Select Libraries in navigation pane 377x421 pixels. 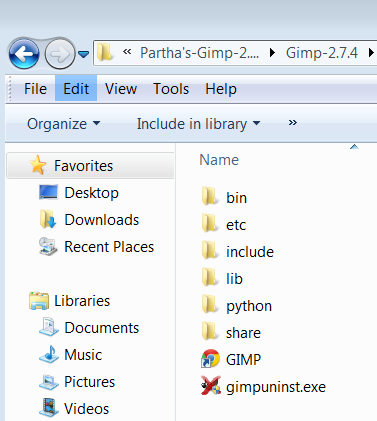point(82,301)
